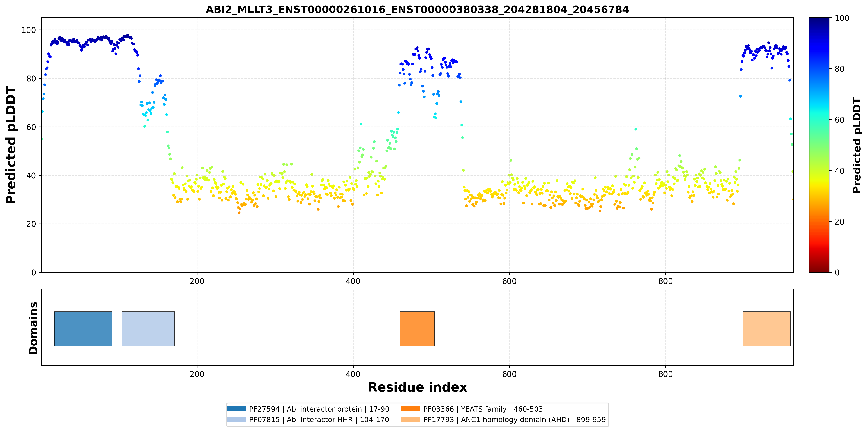Click the PF07815 legend color swatch

(237, 419)
